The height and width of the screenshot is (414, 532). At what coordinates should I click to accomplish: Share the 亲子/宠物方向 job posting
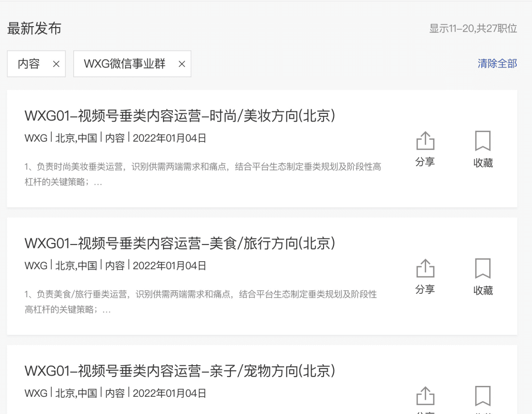[425, 396]
